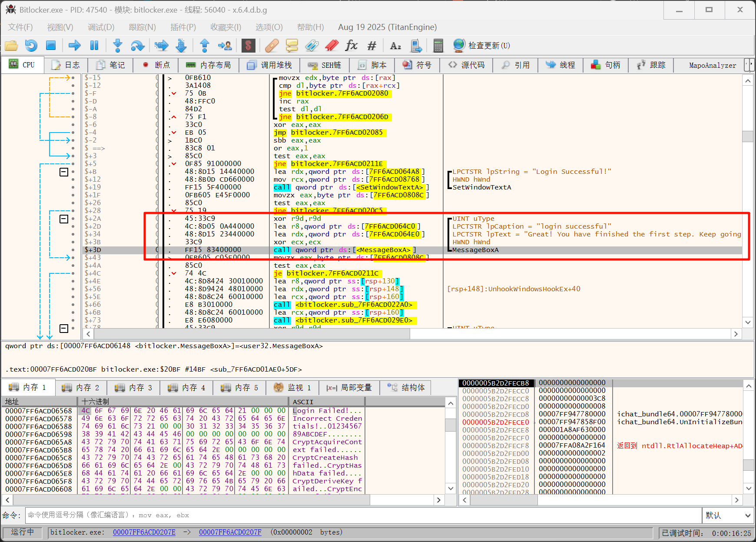The width and height of the screenshot is (756, 542).
Task: Open the 局部变量 tab
Action: 350,388
